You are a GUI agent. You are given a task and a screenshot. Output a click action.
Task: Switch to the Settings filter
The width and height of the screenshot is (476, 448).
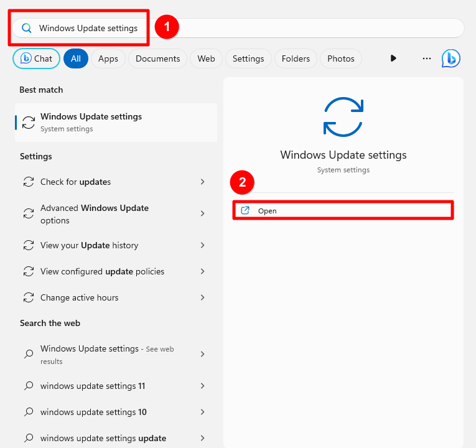(x=248, y=58)
